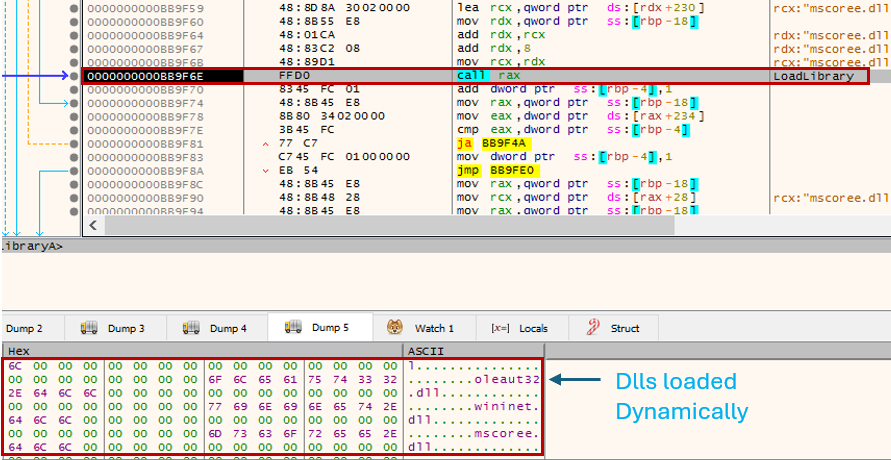This screenshot has width=891, height=460.
Task: Click the rdx:"mscoree.dll comment at BB9F67
Action: (x=831, y=49)
